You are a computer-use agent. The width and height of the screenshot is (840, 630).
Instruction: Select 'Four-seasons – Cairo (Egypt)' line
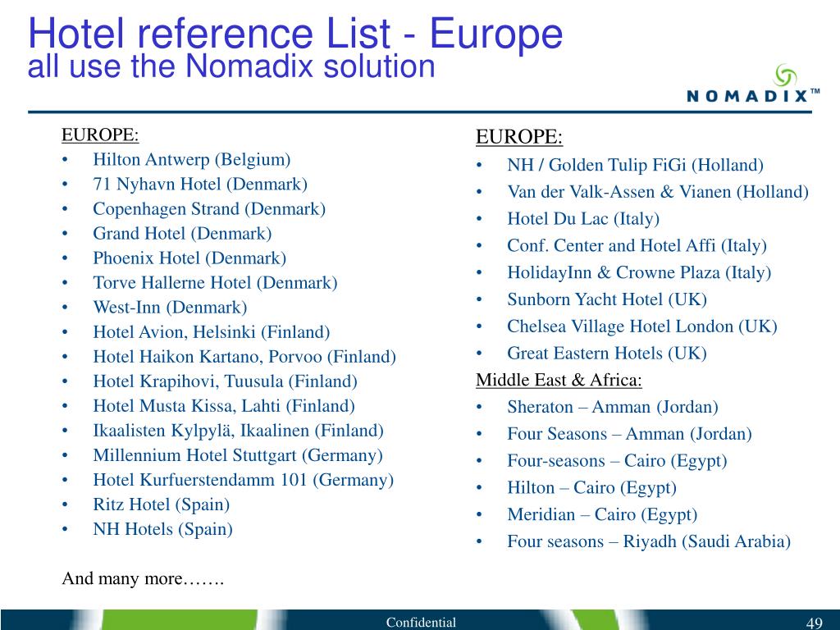(617, 461)
